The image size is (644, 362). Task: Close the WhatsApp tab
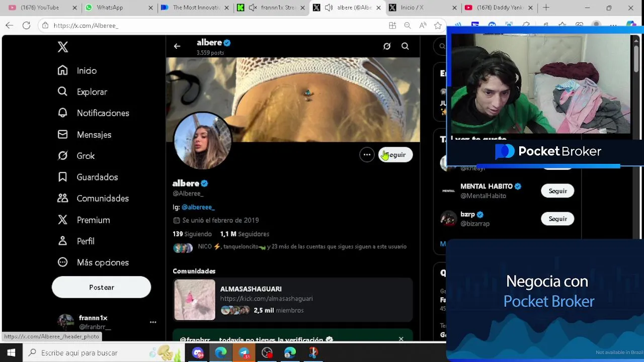150,8
